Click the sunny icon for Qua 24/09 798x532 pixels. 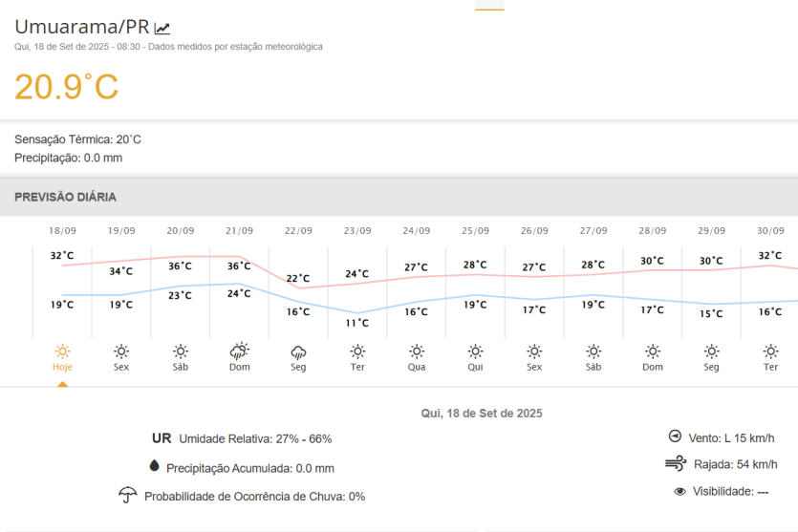tap(417, 351)
